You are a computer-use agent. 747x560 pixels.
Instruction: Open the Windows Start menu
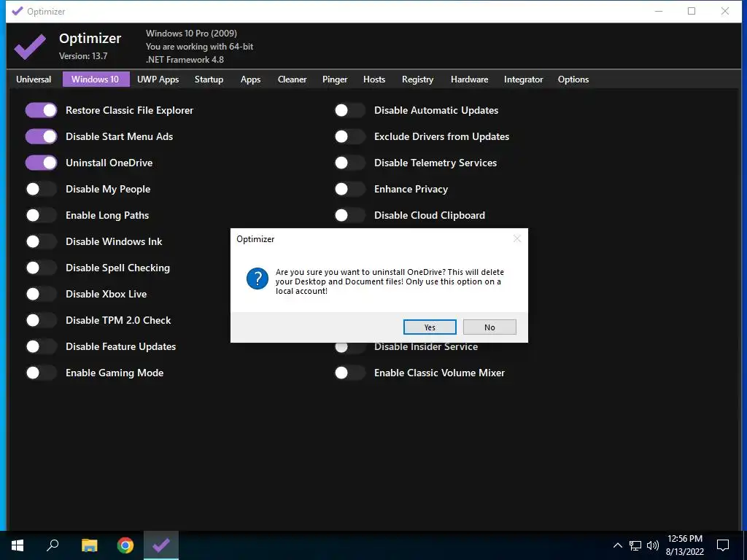(x=18, y=545)
